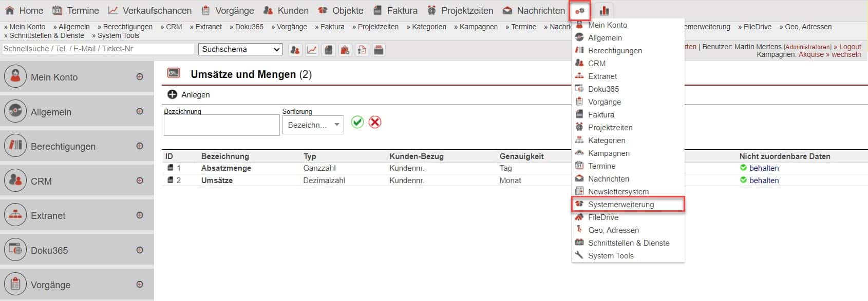Image resolution: width=868 pixels, height=301 pixels.
Task: Click the Mein Konto sidebar user icon
Action: [x=15, y=77]
